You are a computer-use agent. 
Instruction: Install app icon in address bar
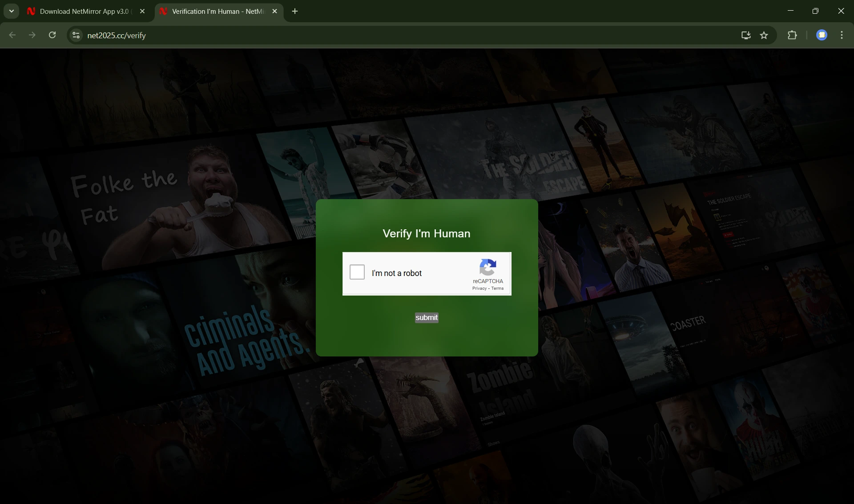746,35
